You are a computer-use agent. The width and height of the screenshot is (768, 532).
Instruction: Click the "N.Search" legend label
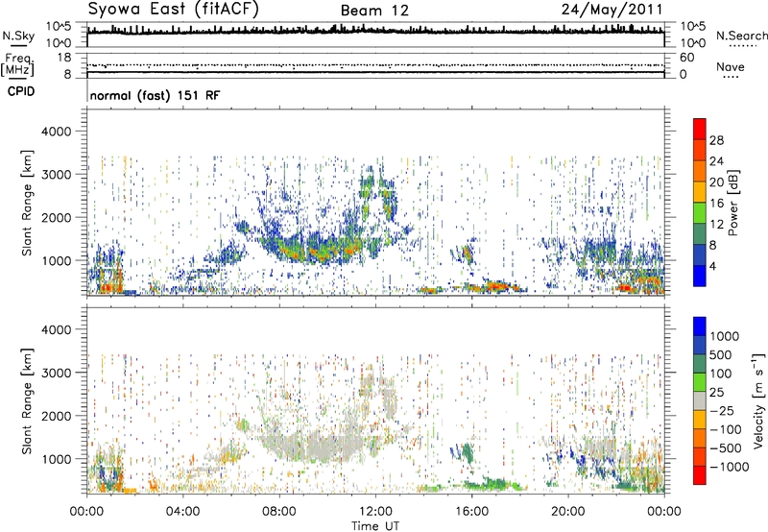click(741, 36)
